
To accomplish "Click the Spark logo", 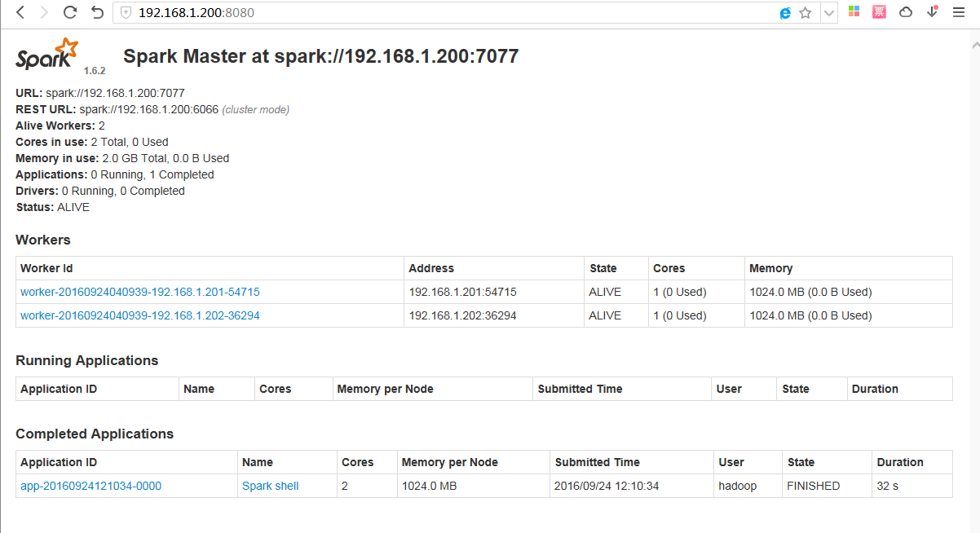I will pyautogui.click(x=47, y=55).
